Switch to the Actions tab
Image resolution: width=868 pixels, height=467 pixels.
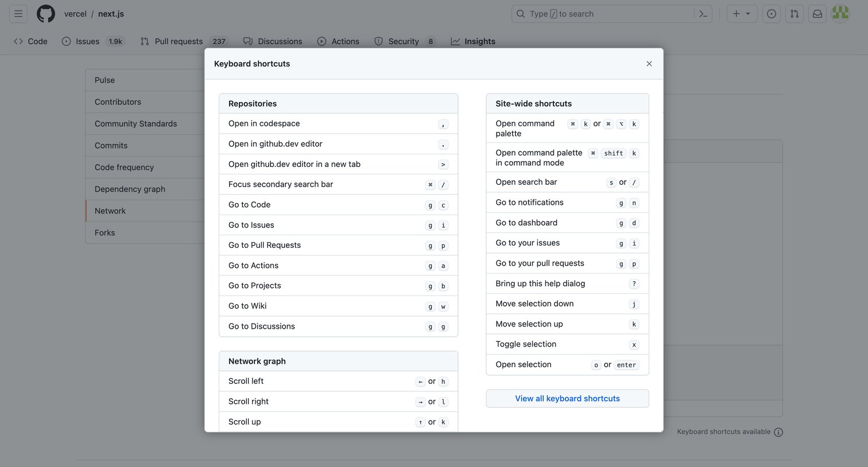point(338,41)
